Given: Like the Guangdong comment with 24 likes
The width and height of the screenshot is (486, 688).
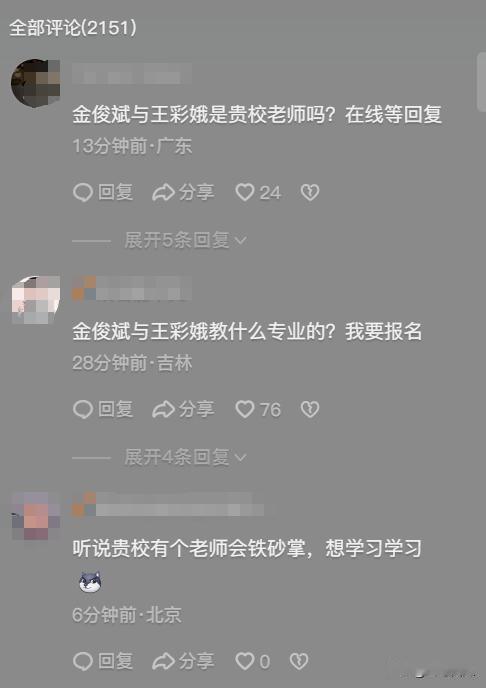Looking at the screenshot, I should (258, 193).
